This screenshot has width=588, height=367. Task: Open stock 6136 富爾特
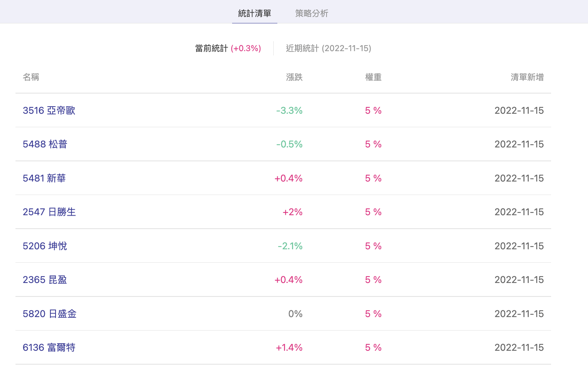[x=49, y=348]
